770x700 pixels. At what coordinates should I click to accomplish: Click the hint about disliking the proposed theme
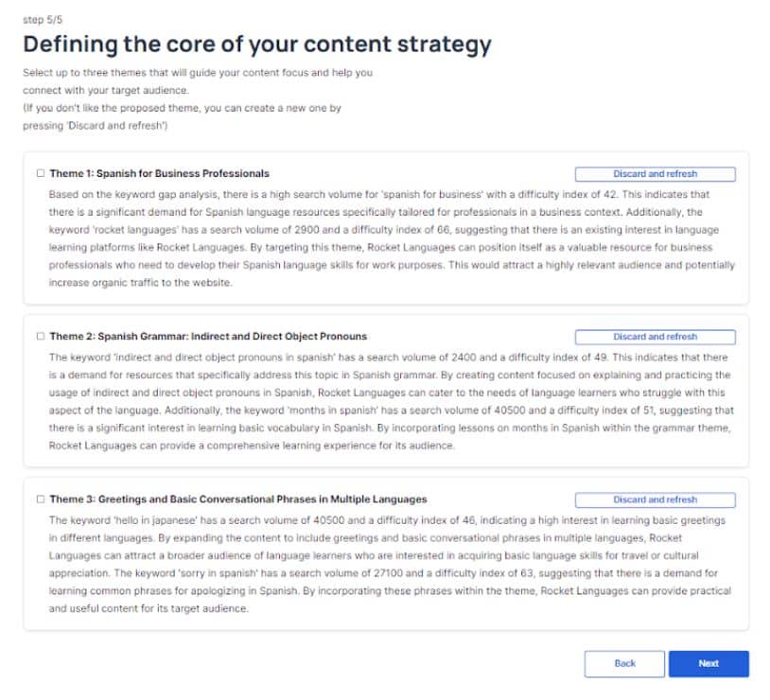(x=182, y=108)
